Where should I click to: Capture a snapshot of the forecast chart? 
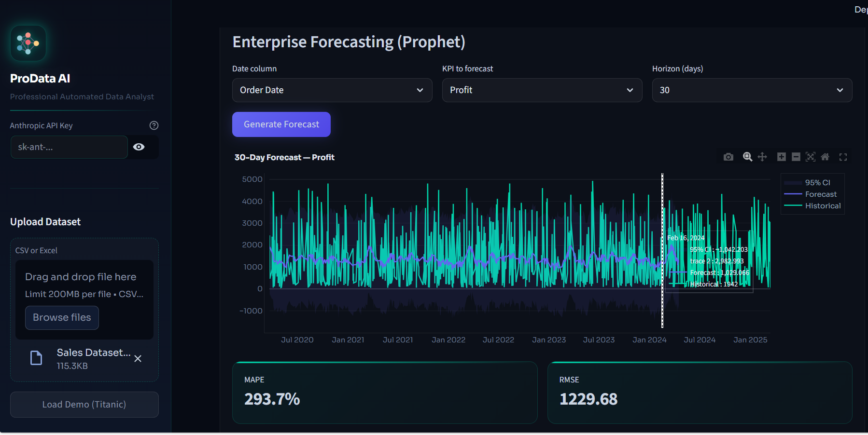coord(728,157)
